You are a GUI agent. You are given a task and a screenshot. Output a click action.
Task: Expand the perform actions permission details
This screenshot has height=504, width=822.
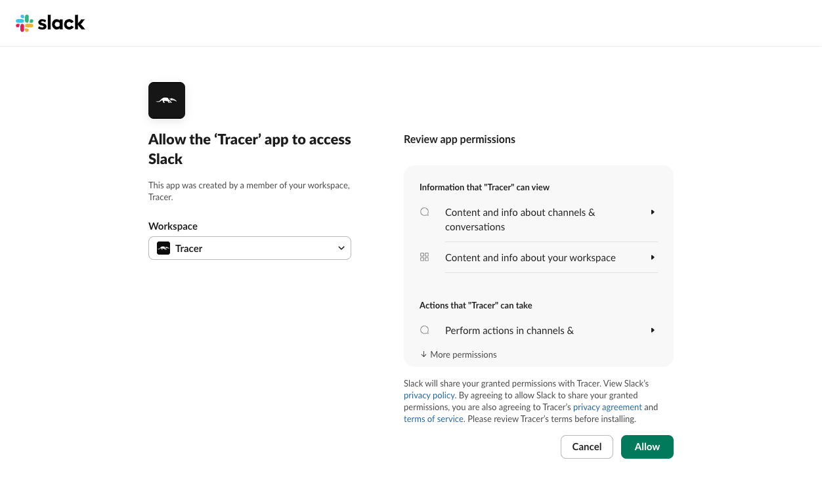pos(653,330)
